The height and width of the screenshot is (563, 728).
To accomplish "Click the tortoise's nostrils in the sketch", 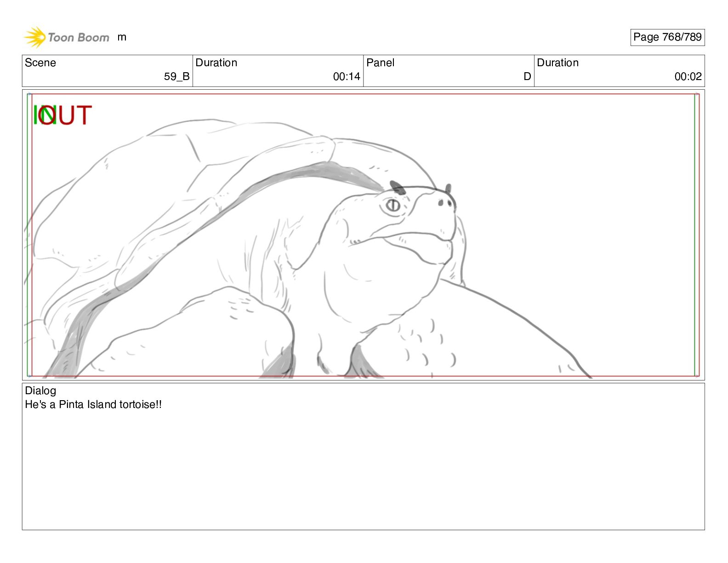I will 444,203.
